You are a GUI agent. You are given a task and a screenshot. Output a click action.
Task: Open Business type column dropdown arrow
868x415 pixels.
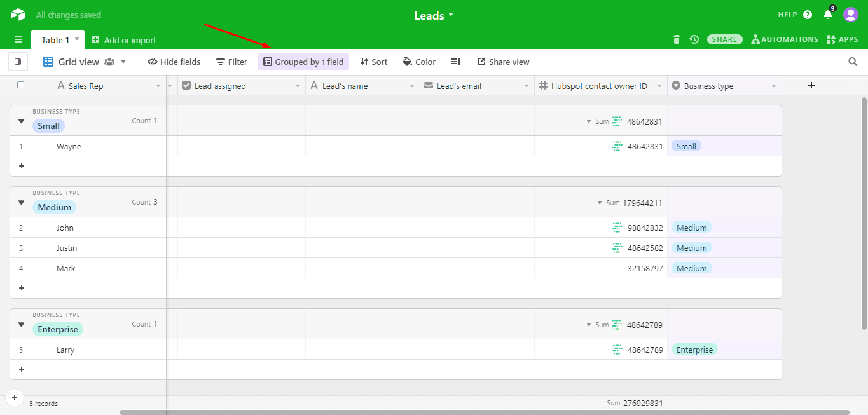point(774,86)
